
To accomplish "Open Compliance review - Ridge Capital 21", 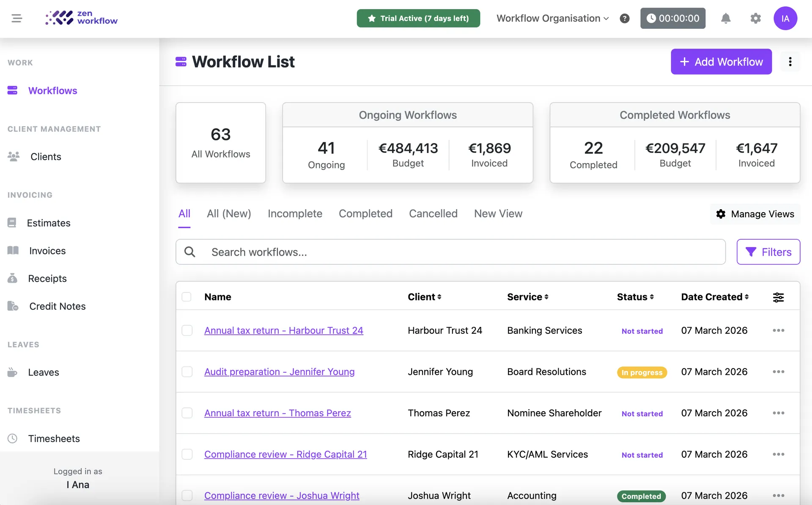I will 285,454.
